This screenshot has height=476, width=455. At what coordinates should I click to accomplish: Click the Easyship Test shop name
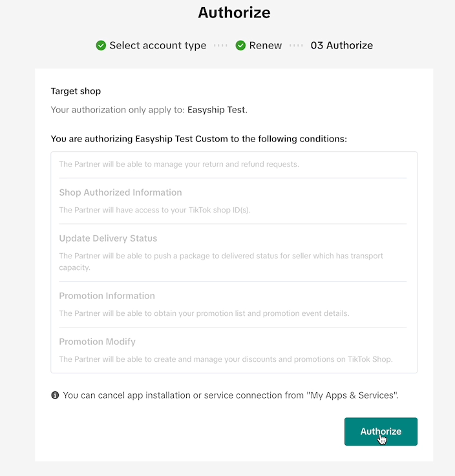(217, 110)
